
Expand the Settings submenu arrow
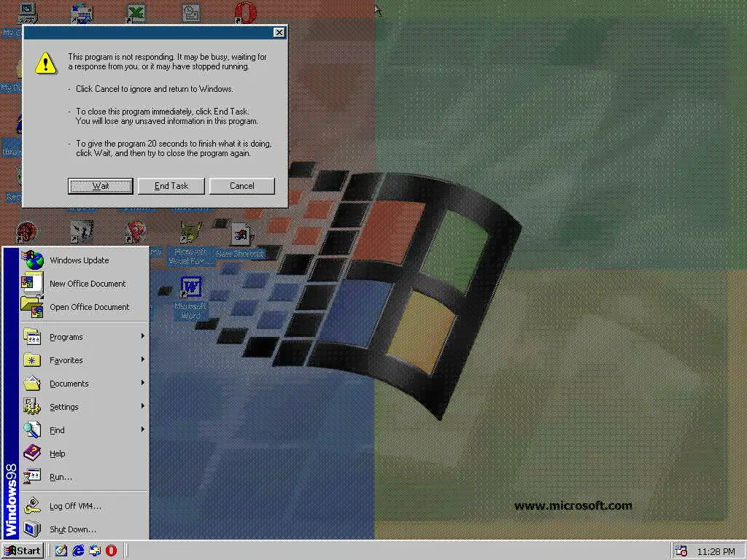142,406
